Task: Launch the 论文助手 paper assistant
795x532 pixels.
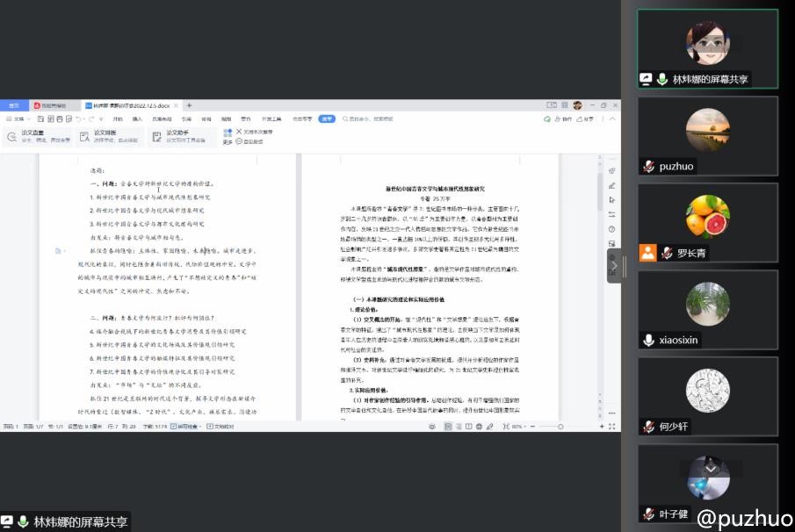Action: (156, 136)
